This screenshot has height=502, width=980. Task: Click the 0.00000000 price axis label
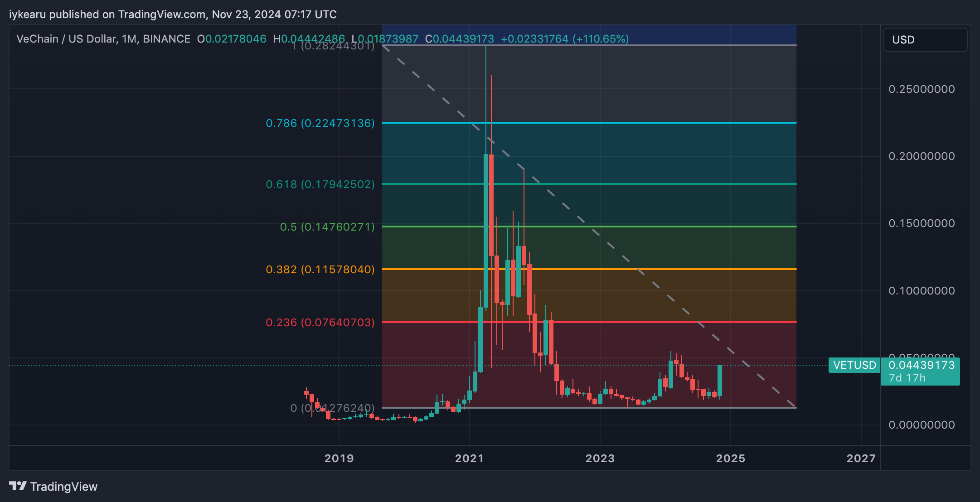pos(922,425)
